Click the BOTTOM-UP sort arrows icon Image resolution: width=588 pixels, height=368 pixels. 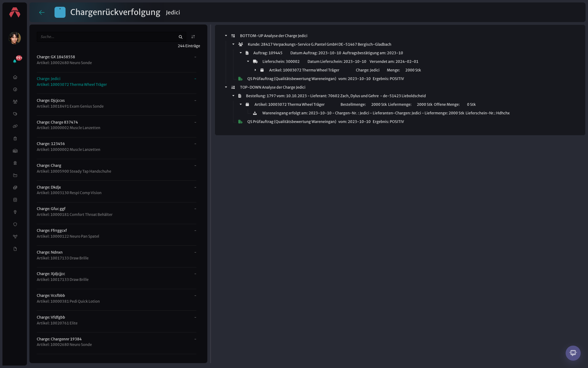click(233, 36)
